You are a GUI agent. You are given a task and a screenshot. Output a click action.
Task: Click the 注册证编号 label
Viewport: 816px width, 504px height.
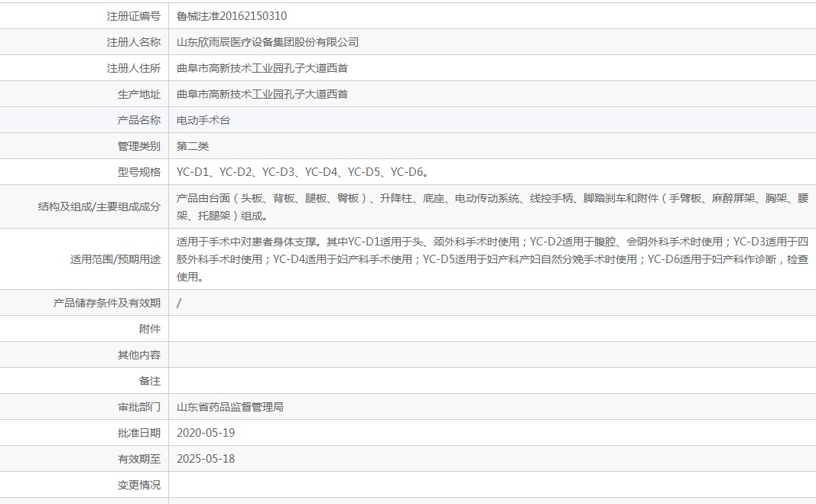click(134, 16)
